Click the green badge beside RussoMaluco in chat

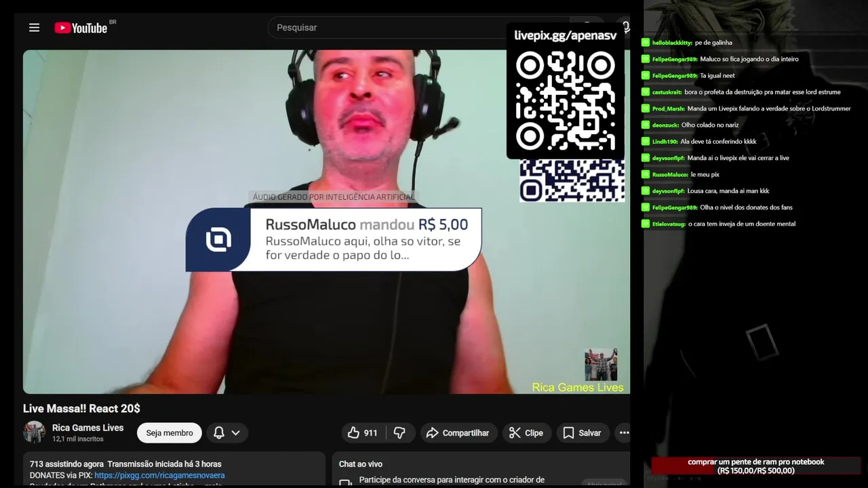pyautogui.click(x=646, y=174)
